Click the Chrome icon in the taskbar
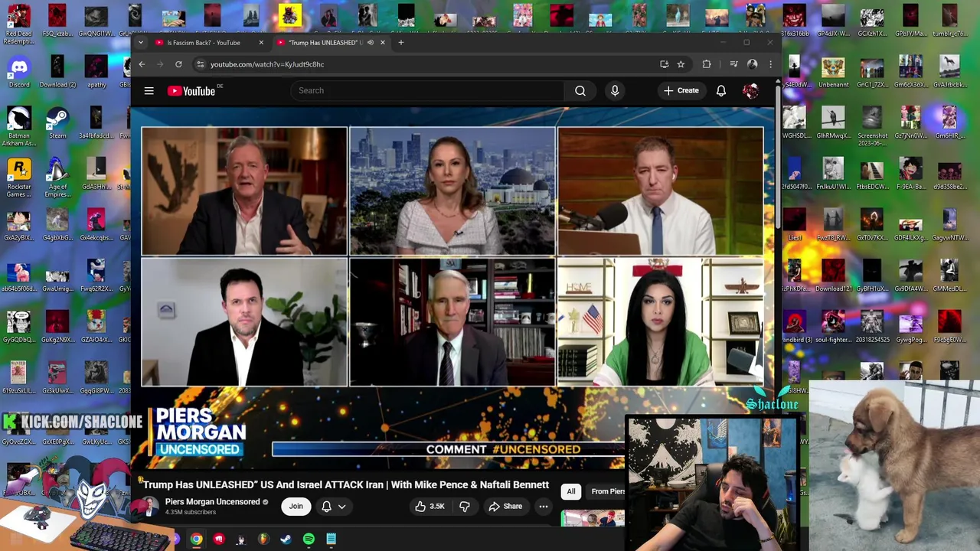980x551 pixels. [x=197, y=540]
